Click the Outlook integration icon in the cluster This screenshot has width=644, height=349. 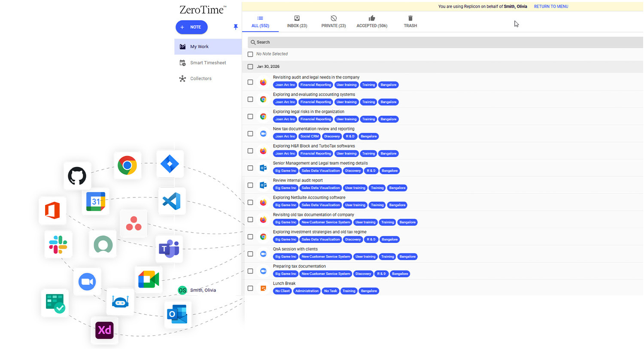178,315
